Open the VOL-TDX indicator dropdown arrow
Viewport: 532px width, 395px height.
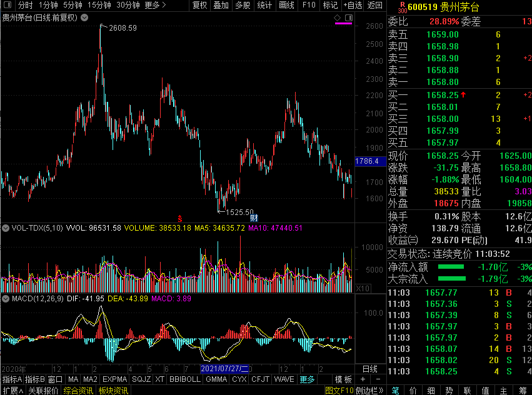[x=6, y=228]
